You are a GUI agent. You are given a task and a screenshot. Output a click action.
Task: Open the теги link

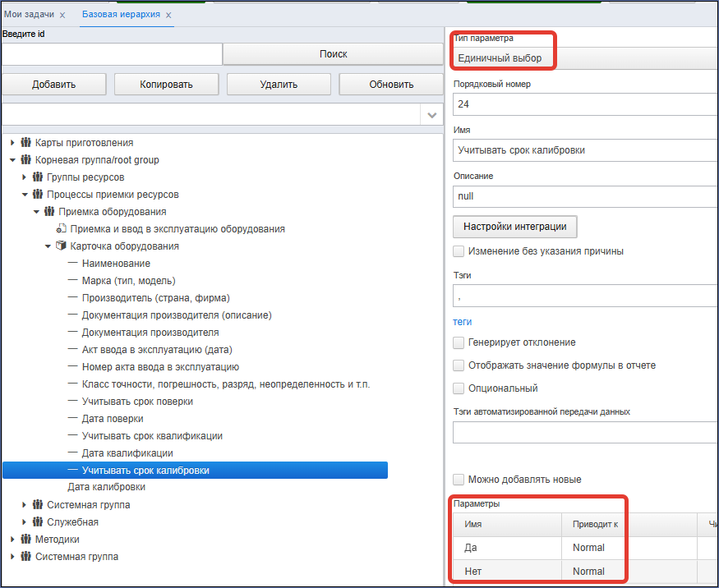click(462, 322)
